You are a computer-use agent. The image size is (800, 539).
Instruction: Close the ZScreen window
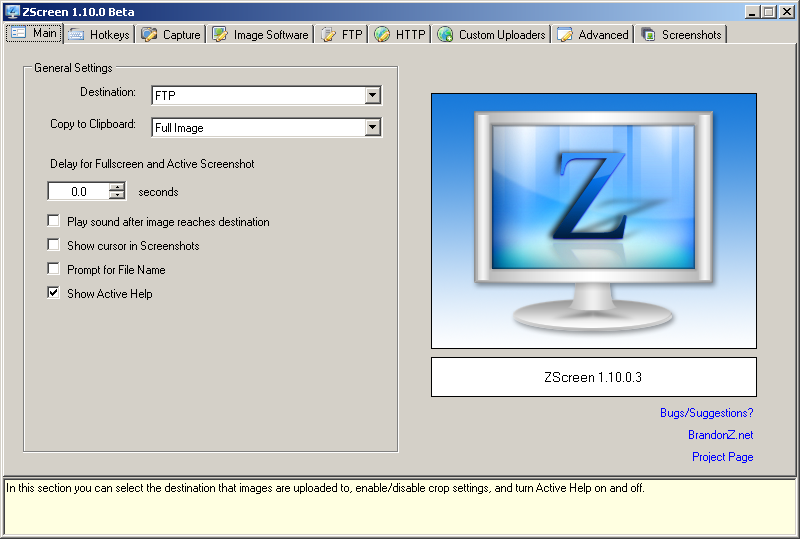pyautogui.click(x=786, y=12)
